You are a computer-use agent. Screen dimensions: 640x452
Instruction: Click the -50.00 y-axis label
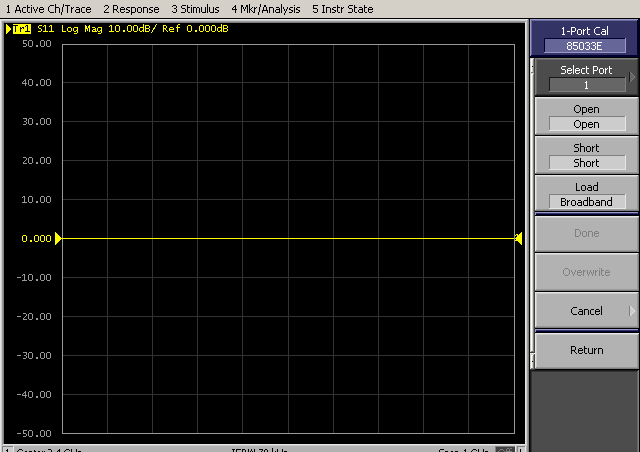click(x=34, y=434)
